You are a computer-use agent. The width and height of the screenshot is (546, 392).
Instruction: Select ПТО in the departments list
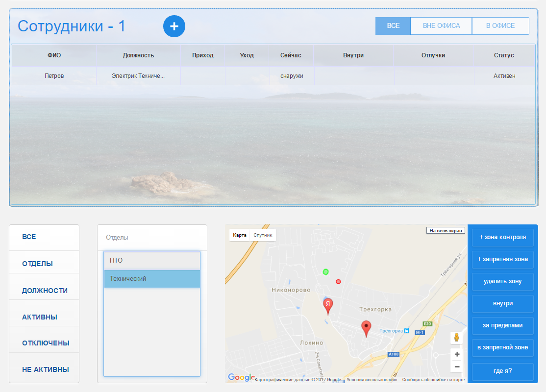coord(152,260)
